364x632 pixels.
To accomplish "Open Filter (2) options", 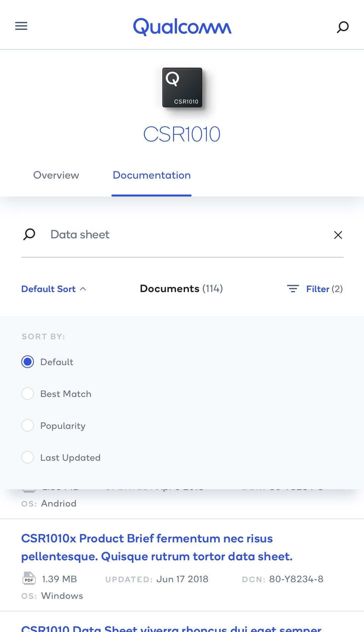I will click(x=324, y=289).
